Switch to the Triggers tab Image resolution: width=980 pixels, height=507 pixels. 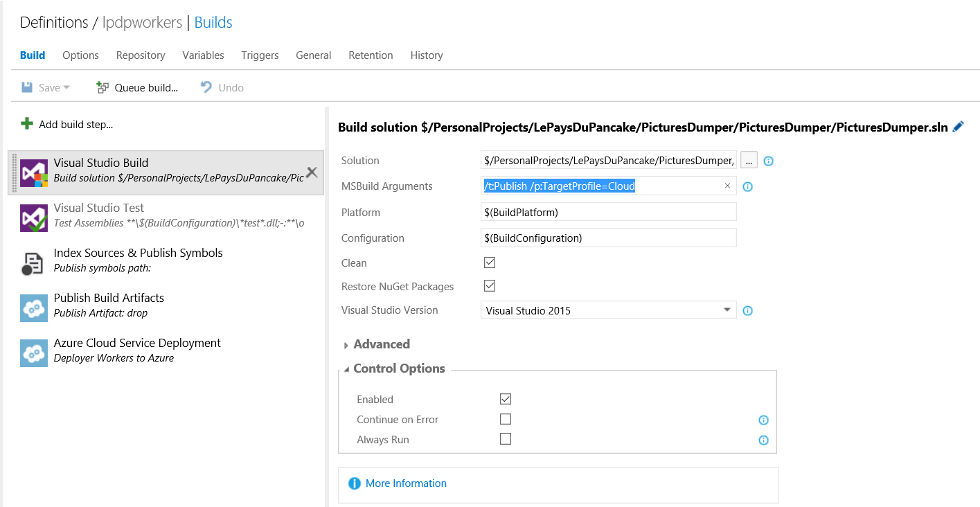[260, 55]
